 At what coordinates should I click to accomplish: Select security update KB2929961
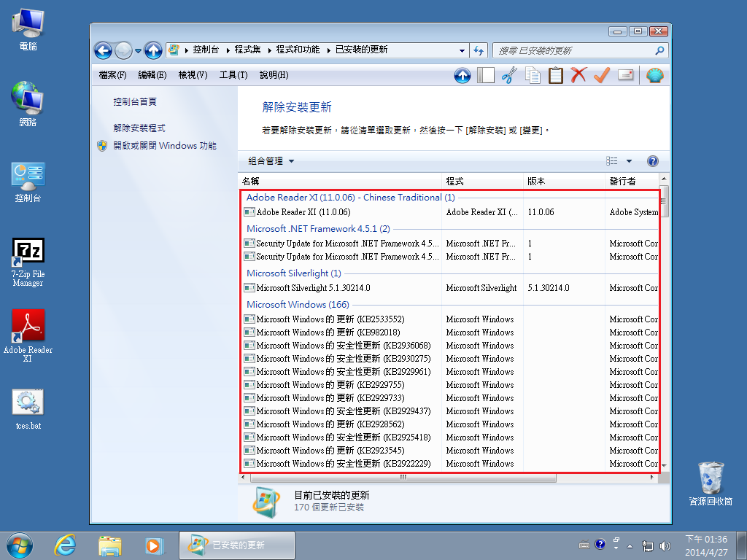coord(449,371)
